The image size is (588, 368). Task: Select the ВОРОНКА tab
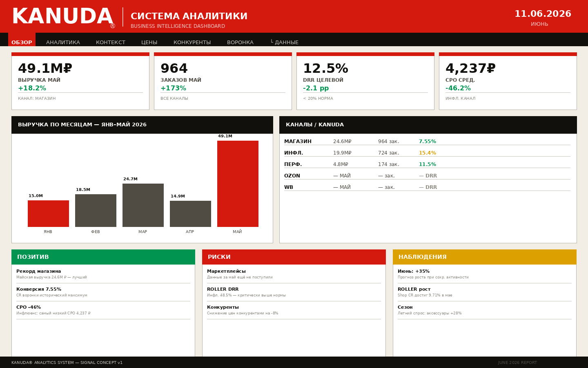point(240,43)
